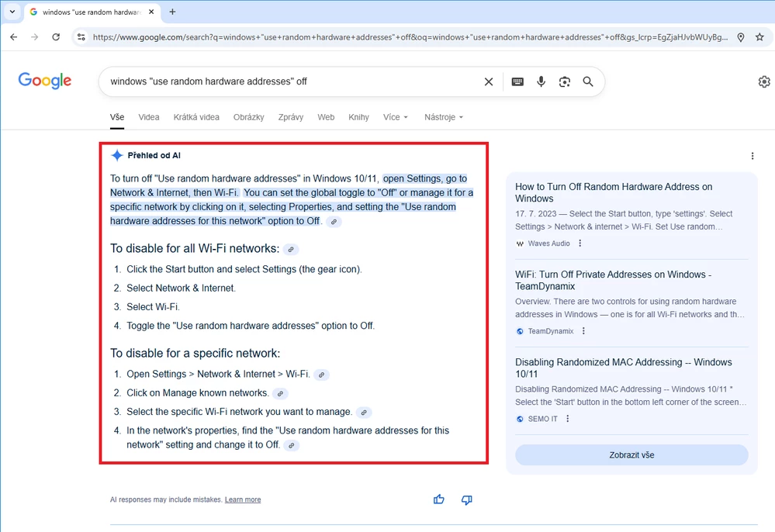Screen dimensions: 775x532
Task: Open the AI overview three-dot menu
Action: (x=752, y=156)
